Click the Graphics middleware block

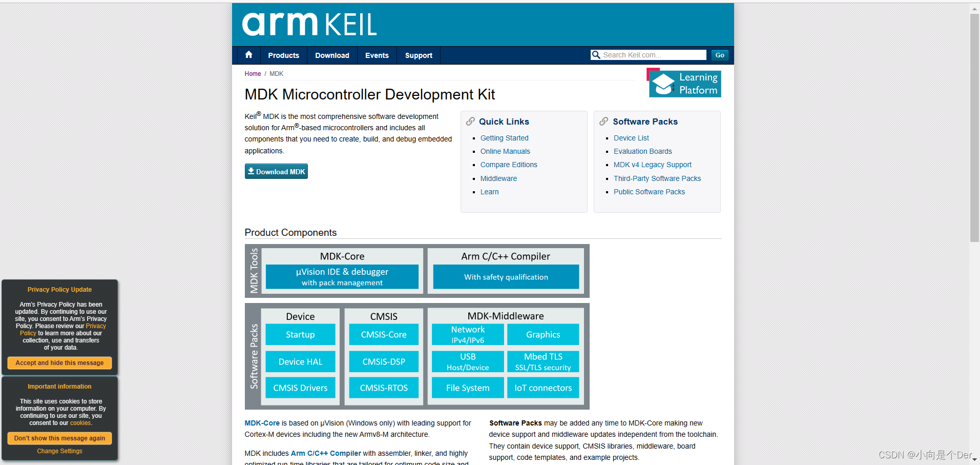pos(543,334)
